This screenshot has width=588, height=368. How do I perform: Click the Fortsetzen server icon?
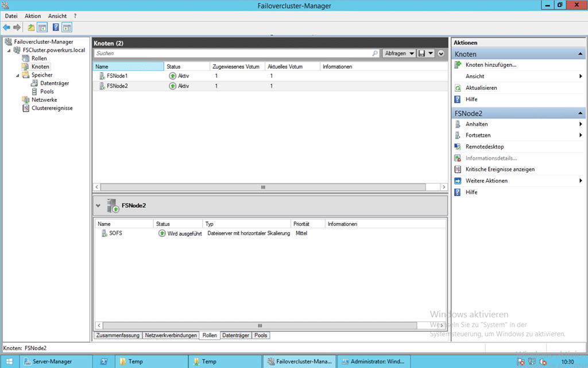458,135
